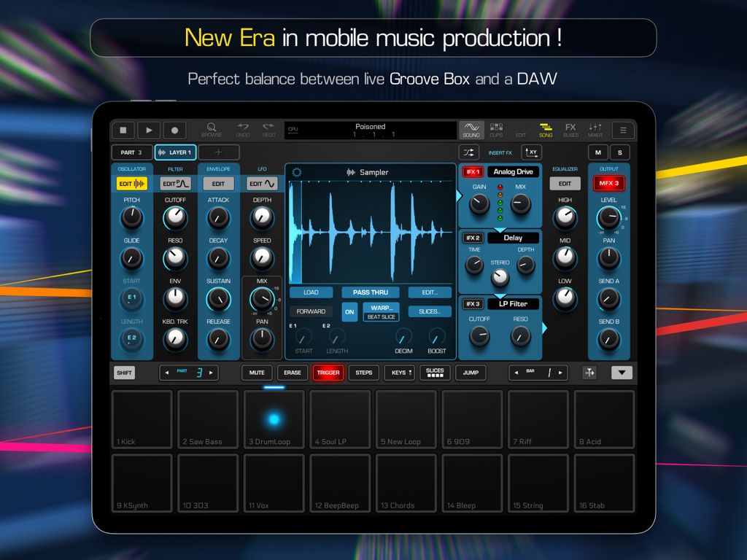Switch to the Mixer view icon
Screen dimensions: 747x560
click(595, 130)
